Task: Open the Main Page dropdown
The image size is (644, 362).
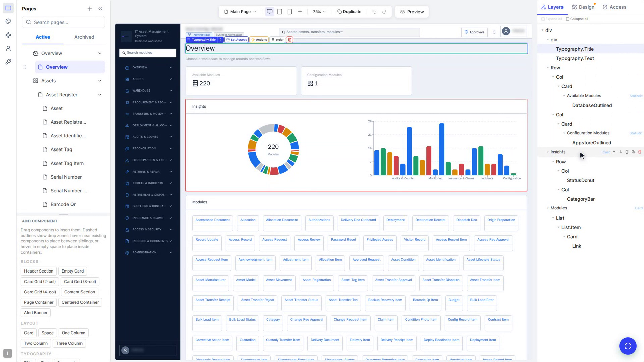Action: click(x=240, y=12)
